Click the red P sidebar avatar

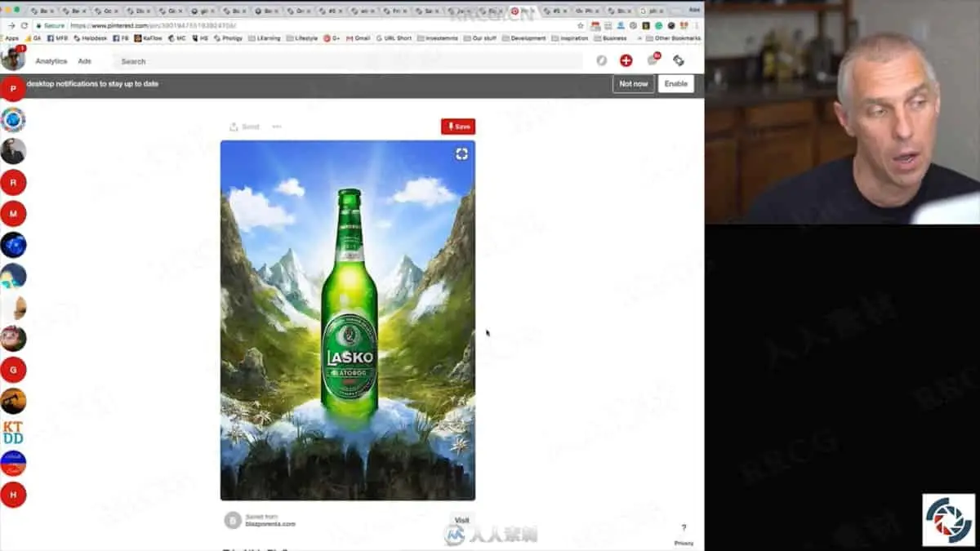click(x=13, y=88)
